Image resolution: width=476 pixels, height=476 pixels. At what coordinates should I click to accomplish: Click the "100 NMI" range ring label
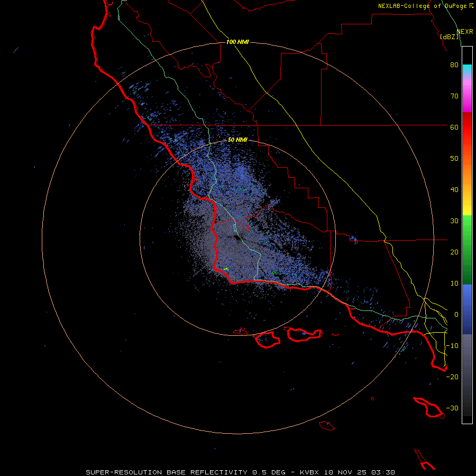pos(237,42)
